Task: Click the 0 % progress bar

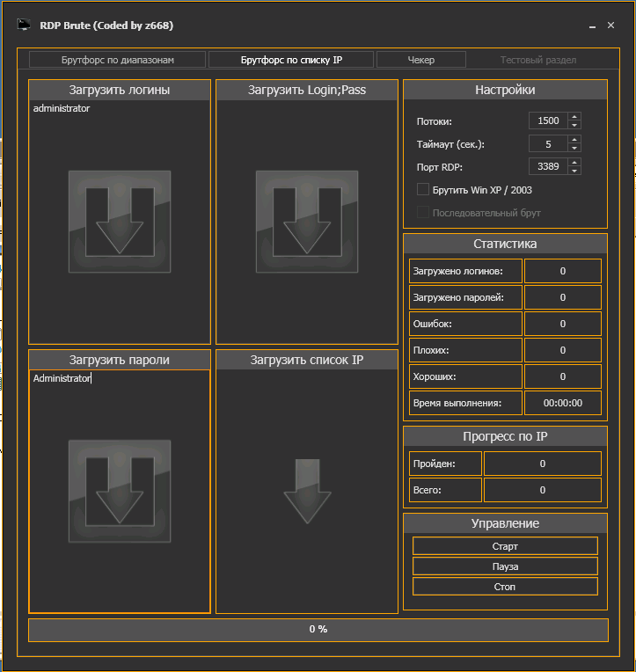Action: 318,630
